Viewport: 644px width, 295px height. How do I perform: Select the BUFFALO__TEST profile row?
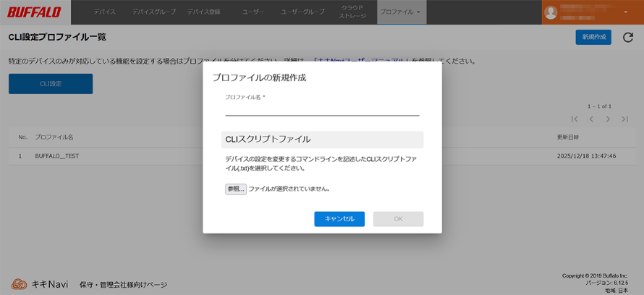click(57, 156)
